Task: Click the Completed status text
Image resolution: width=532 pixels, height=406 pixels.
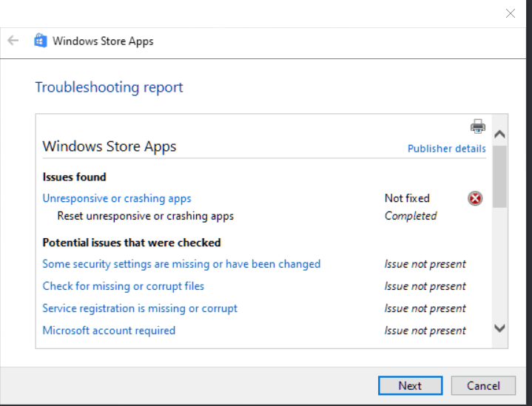Action: tap(411, 216)
